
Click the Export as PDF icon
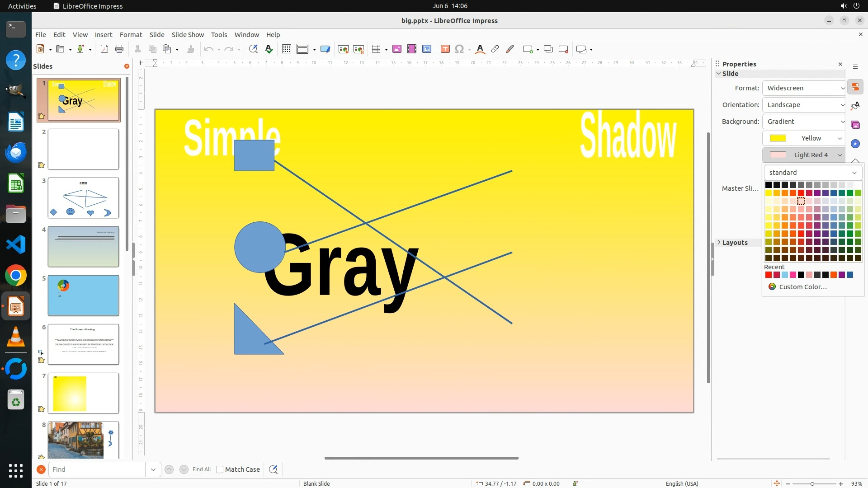tap(104, 49)
